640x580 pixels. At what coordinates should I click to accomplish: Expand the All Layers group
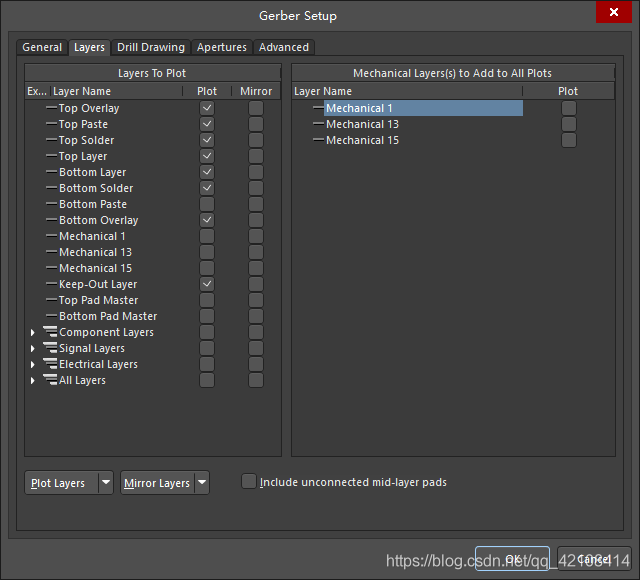33,380
